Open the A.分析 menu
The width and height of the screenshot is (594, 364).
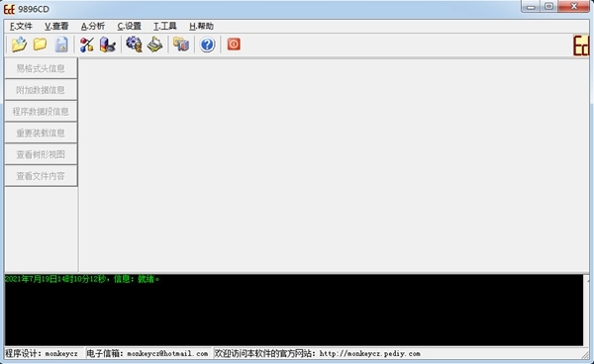pyautogui.click(x=93, y=26)
